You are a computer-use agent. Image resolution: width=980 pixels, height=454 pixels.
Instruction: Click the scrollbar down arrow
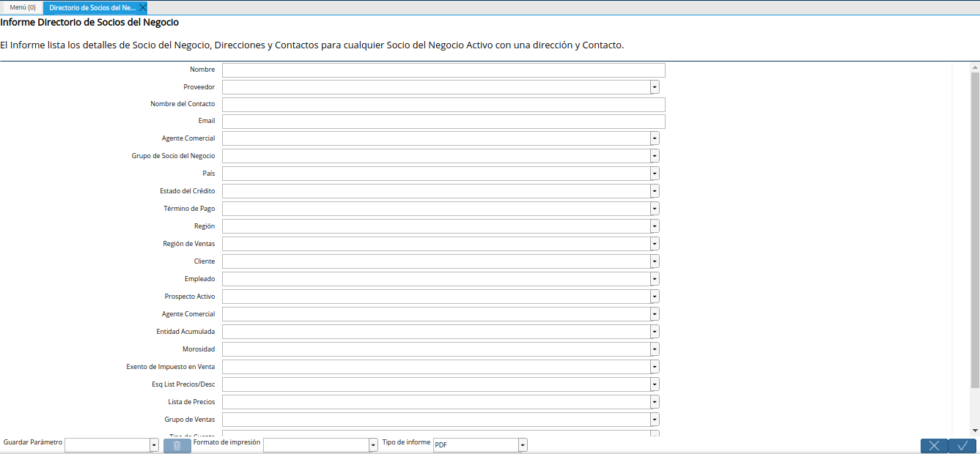(975, 430)
